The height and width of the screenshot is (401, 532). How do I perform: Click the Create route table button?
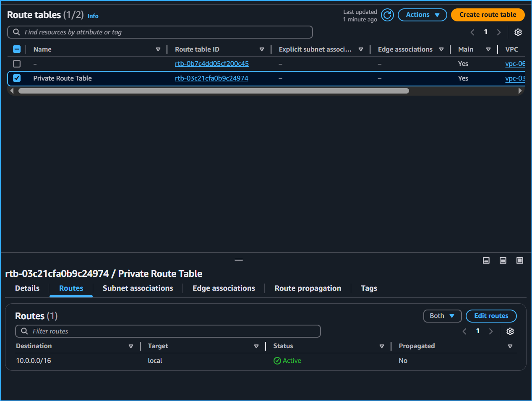(488, 15)
